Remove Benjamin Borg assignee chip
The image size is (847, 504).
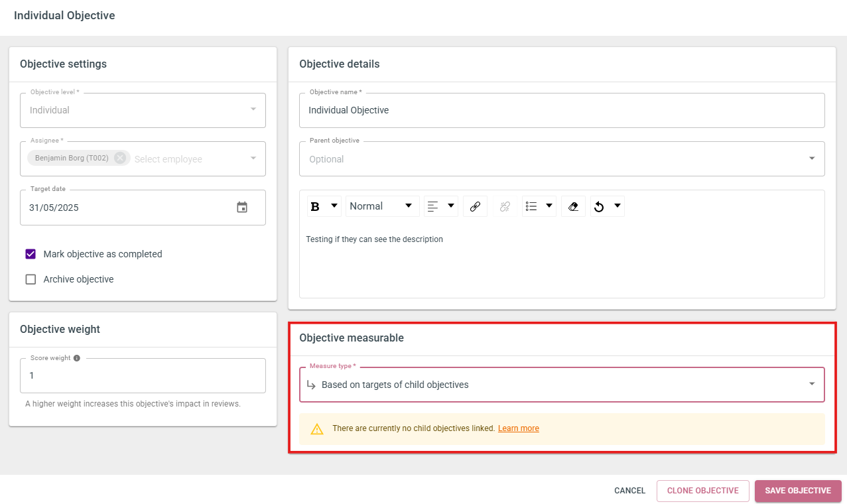tap(119, 158)
